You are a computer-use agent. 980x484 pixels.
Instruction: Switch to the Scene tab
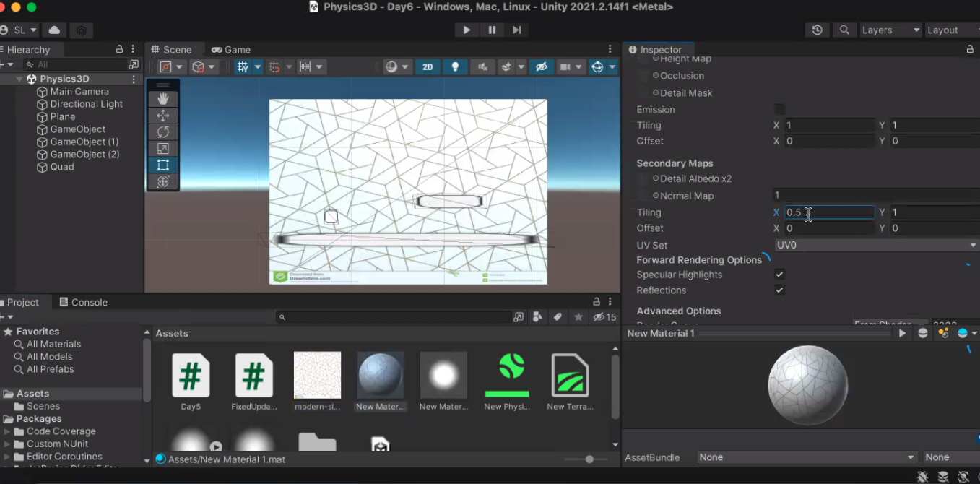tap(171, 49)
